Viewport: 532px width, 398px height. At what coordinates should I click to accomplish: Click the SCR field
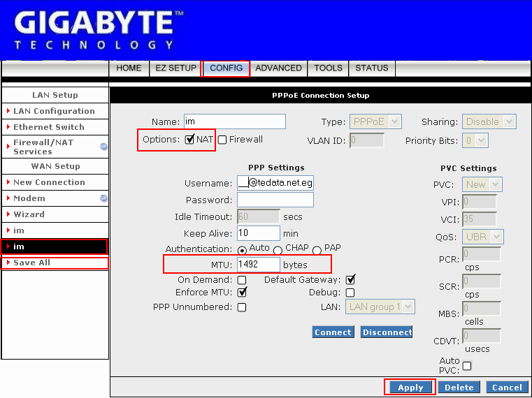(482, 281)
